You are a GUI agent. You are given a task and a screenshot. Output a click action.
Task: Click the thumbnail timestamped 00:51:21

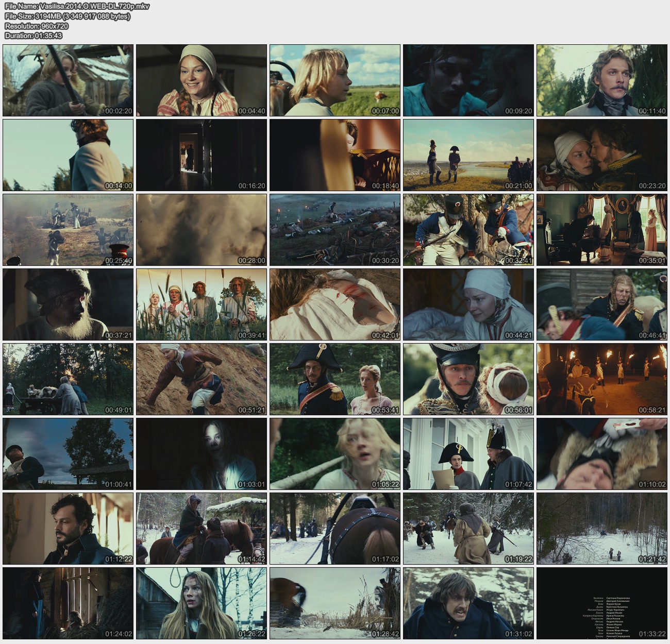202,379
